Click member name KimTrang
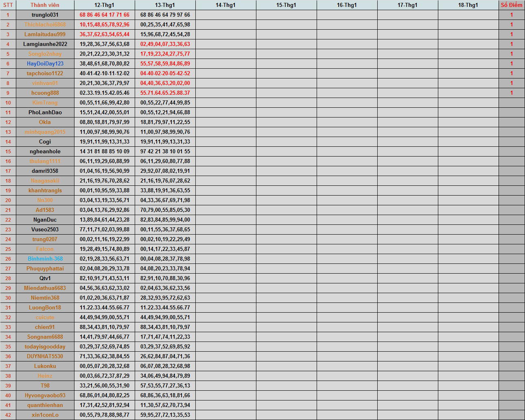This screenshot has width=525, height=420. coord(45,102)
